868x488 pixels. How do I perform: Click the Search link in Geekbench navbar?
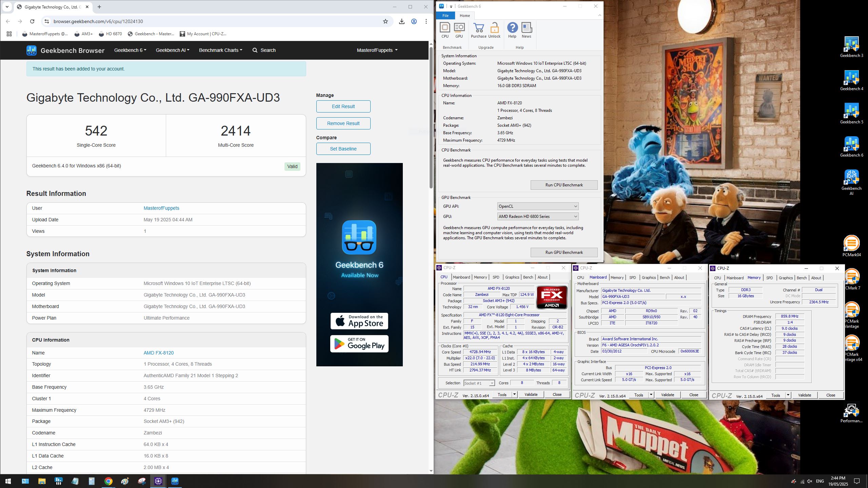264,50
